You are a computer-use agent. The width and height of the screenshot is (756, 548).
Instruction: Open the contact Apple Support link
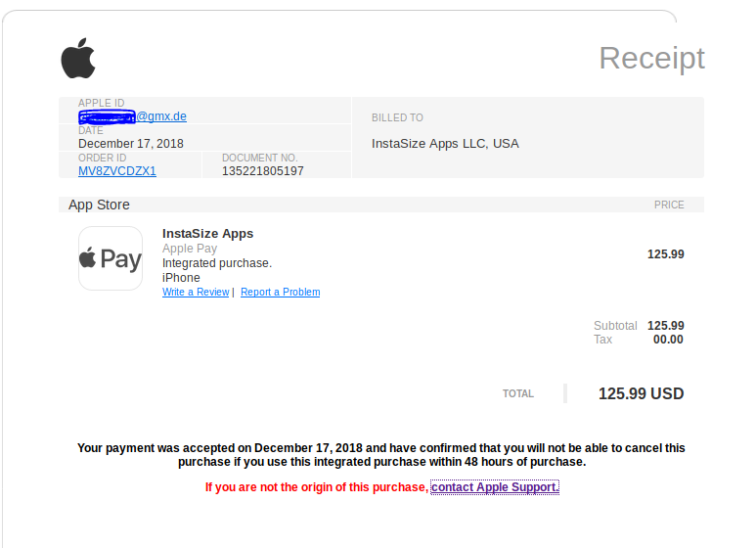coord(495,487)
